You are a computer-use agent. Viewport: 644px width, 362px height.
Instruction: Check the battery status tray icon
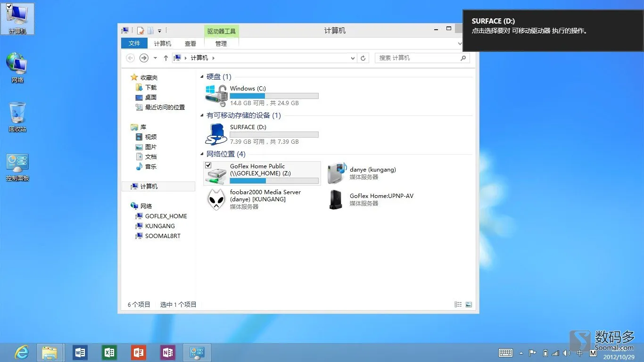(545, 353)
